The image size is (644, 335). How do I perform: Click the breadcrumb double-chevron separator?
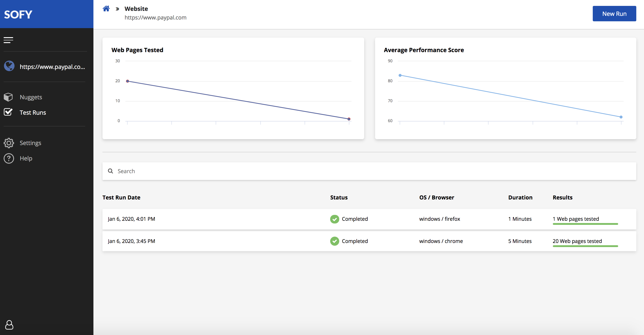[117, 9]
